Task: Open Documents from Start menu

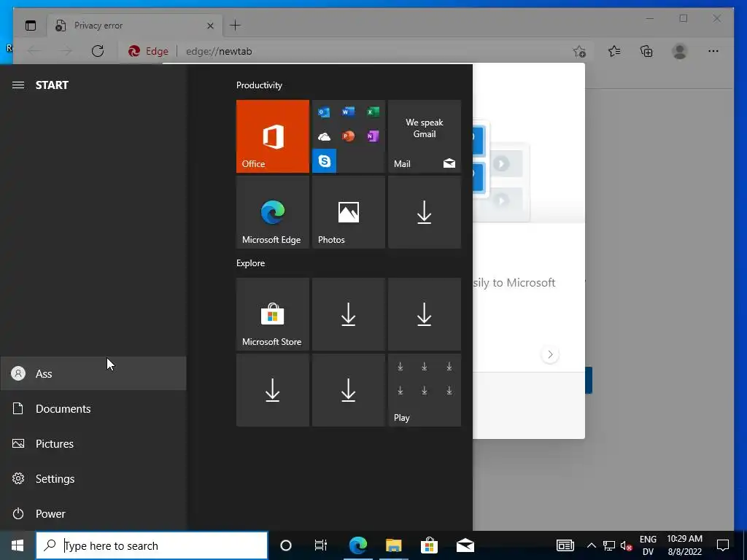Action: (93, 408)
